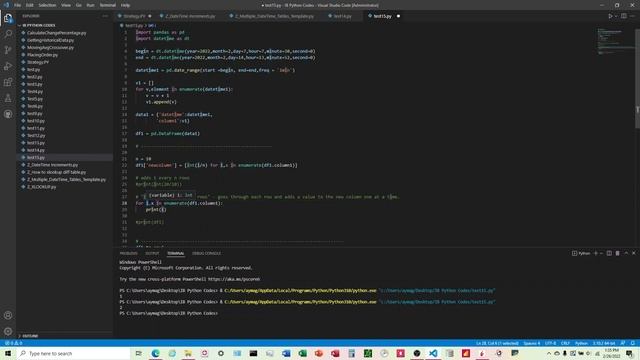Expand the OUTLINE section

tap(29, 336)
